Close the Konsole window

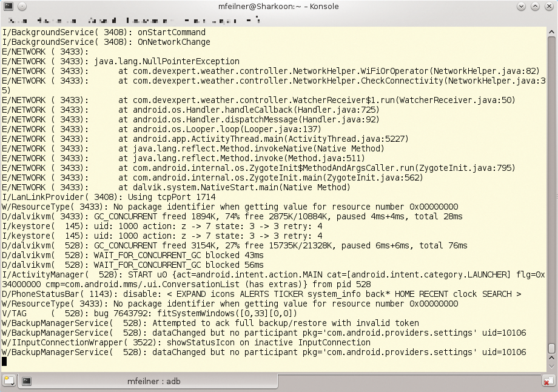(549, 7)
